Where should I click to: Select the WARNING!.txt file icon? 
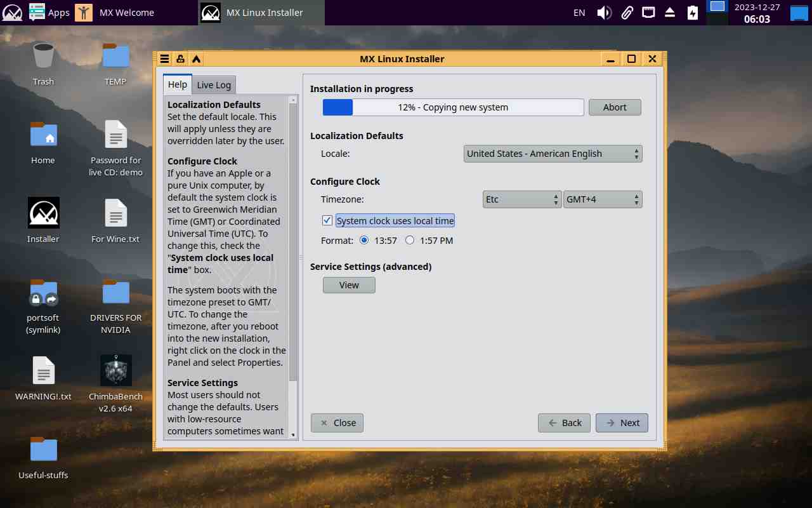43,378
